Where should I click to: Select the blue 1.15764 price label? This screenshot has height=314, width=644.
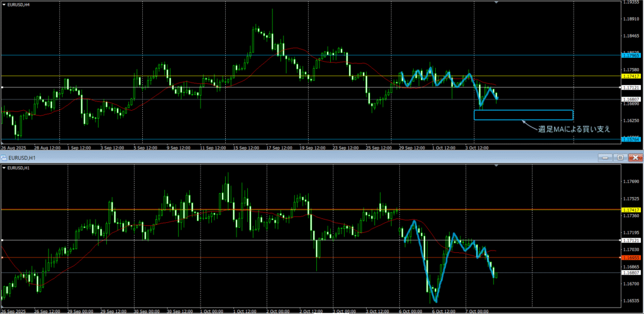[x=631, y=139]
